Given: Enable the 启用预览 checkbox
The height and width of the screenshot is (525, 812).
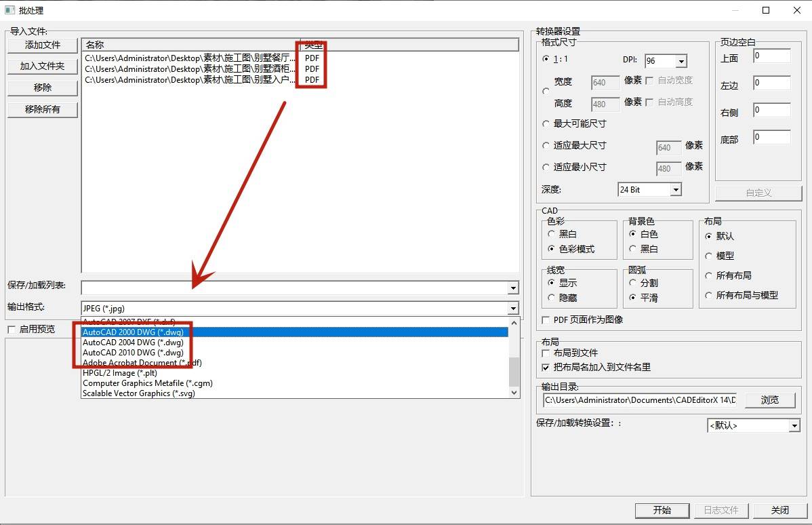Looking at the screenshot, I should tap(11, 330).
